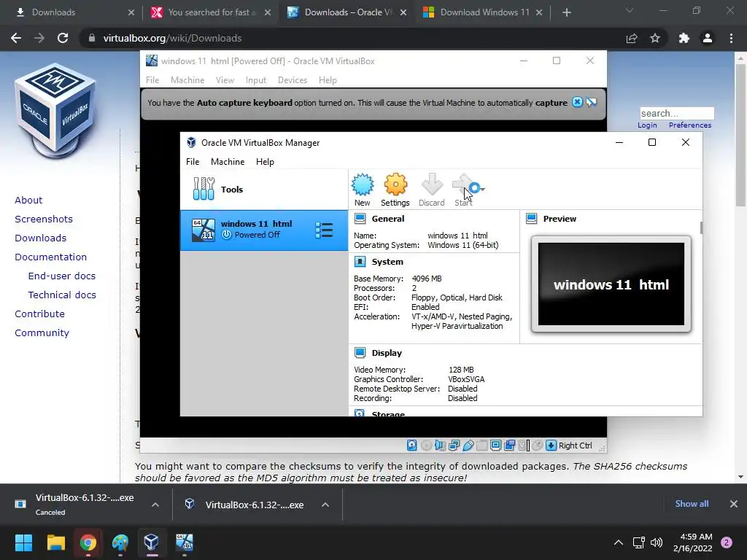This screenshot has width=747, height=560.
Task: Click the recording status icon in the VM window
Action: point(509,446)
